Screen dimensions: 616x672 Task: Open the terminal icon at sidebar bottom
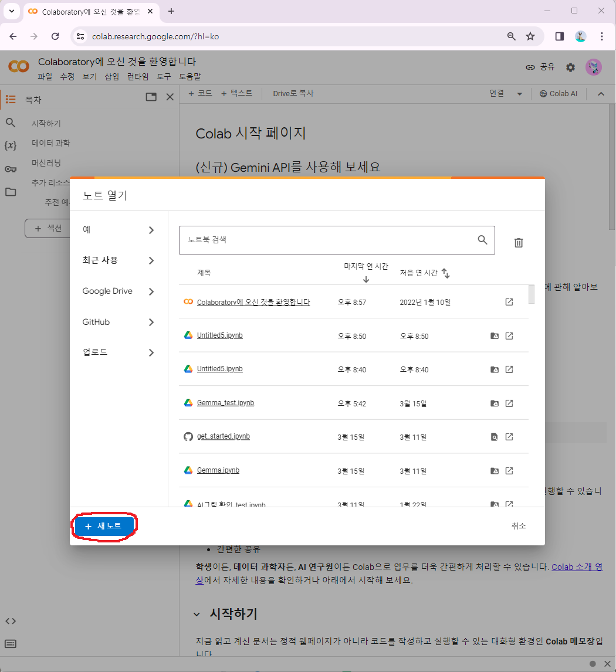(11, 644)
